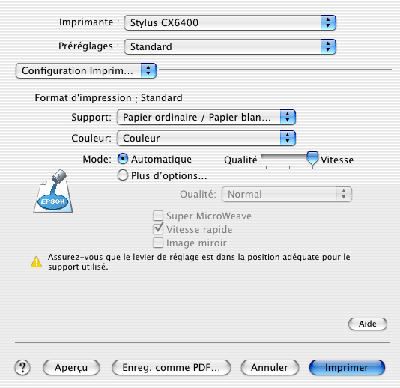Click the Couleur popup blue arrow icon

(288, 138)
